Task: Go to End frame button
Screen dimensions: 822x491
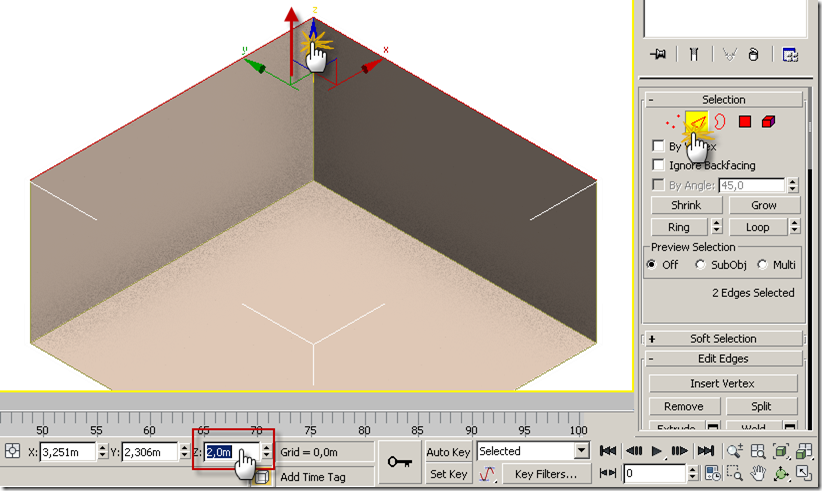Action: coord(706,451)
